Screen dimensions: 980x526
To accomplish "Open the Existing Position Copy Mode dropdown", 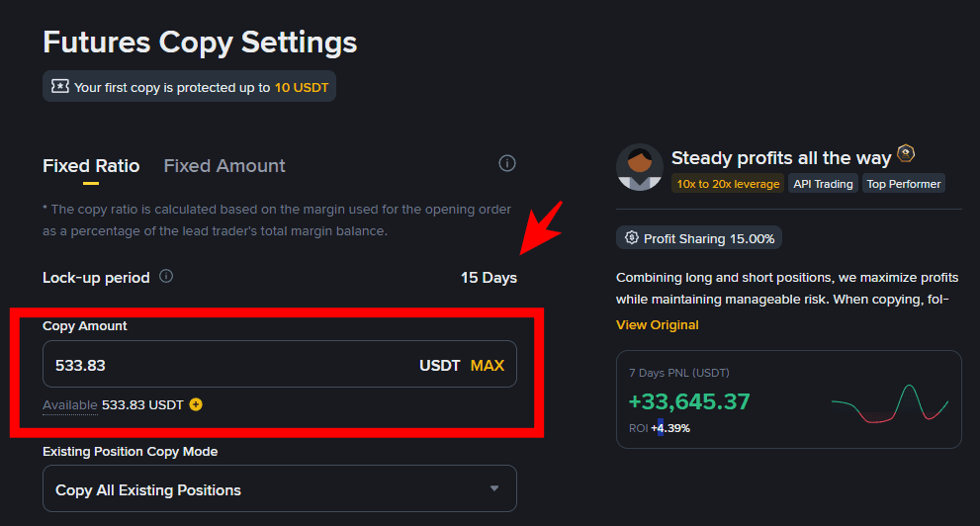I will click(x=279, y=489).
